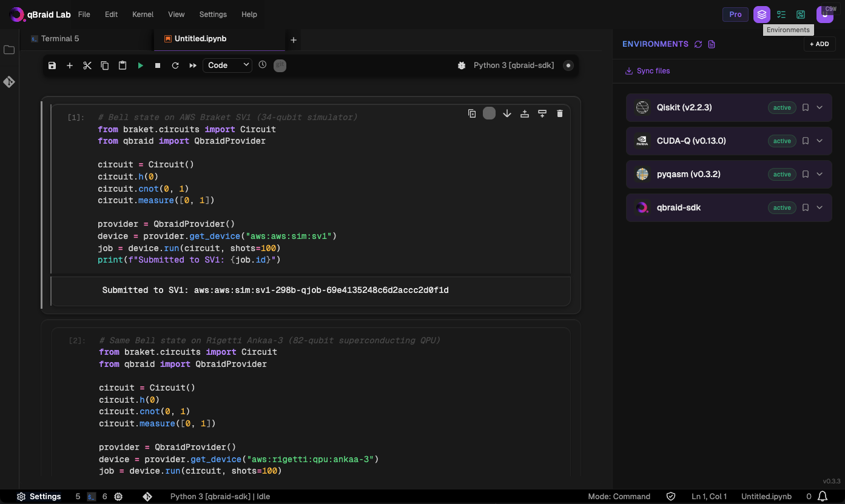
Task: Open the file browser folder icon in the sidebar
Action: (9, 50)
